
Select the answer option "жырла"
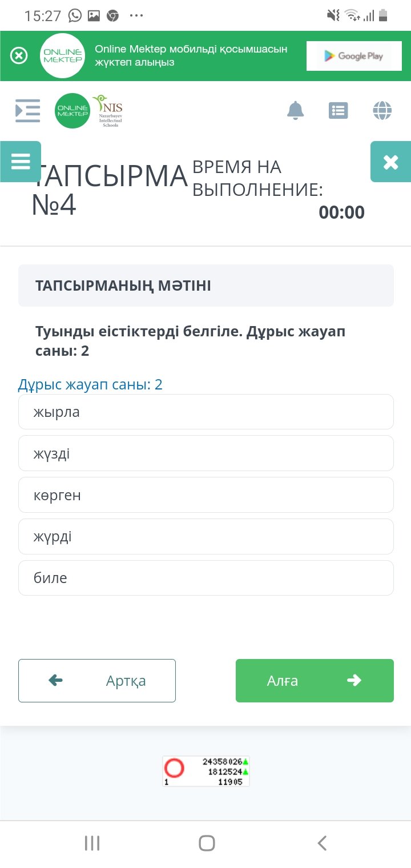tap(206, 412)
